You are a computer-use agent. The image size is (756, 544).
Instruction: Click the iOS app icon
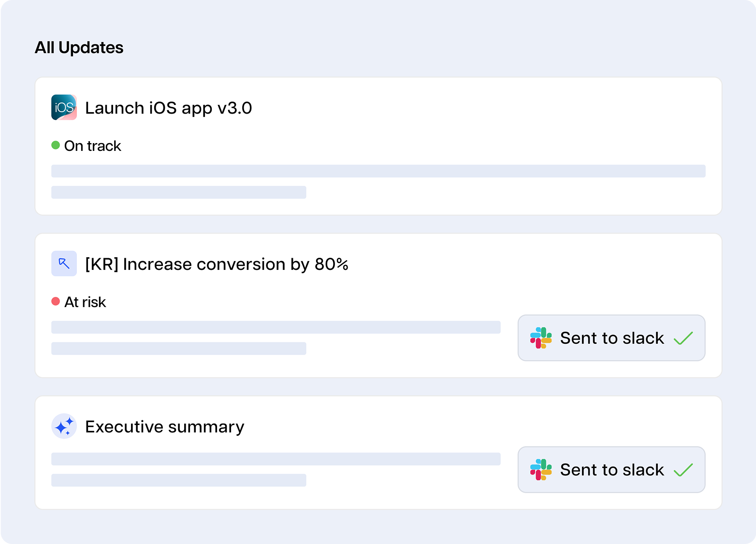coord(64,107)
